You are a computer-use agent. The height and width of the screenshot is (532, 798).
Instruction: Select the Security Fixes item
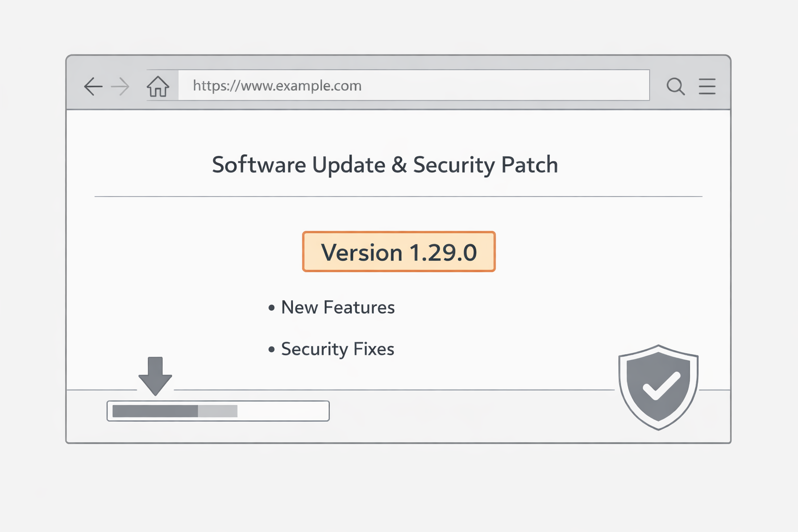[338, 349]
